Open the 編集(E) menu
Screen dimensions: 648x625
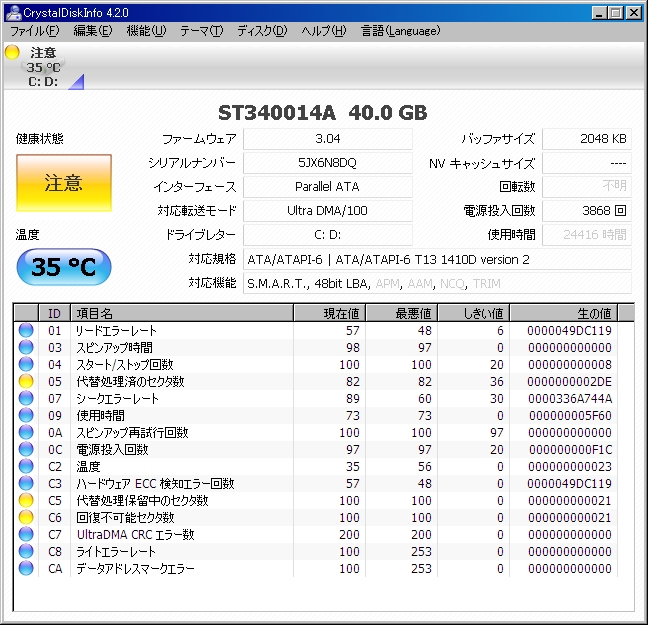point(93,31)
